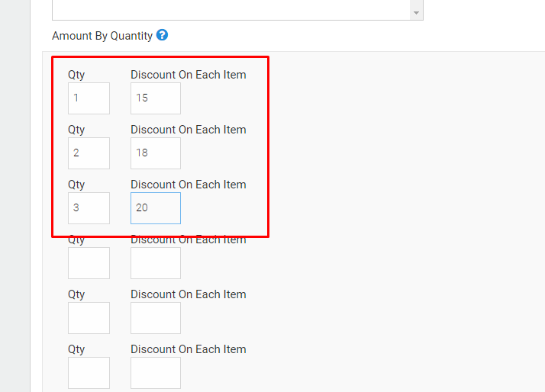This screenshot has width=545, height=392.
Task: Click Discount On Each Item label above 20
Action: pyautogui.click(x=189, y=185)
